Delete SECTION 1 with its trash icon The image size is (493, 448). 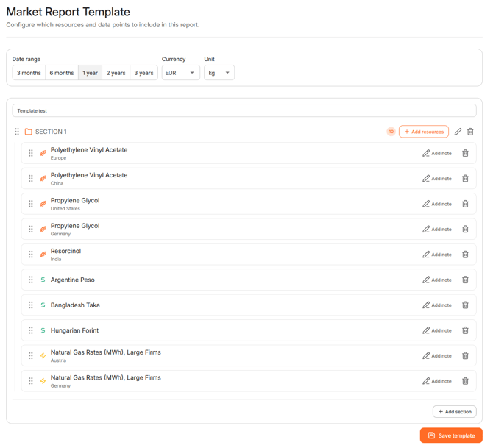[470, 132]
